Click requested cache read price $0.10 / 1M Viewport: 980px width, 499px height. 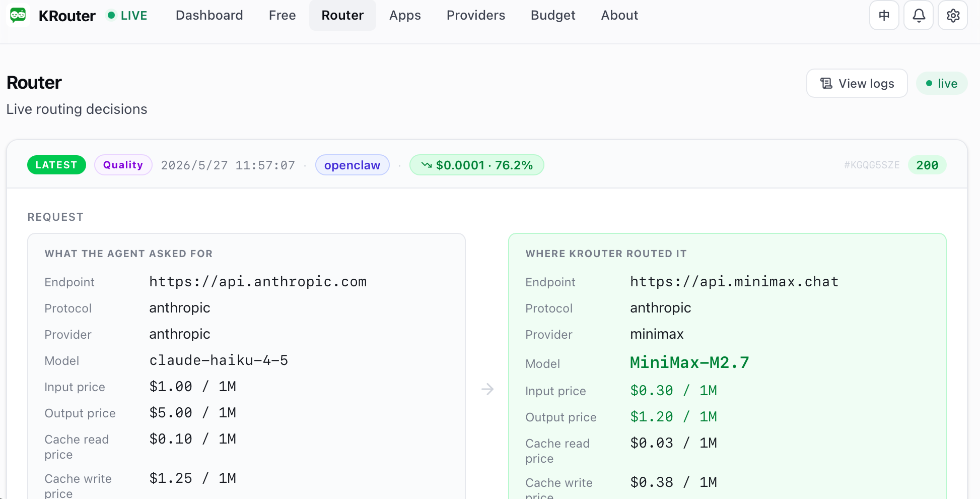[192, 439]
